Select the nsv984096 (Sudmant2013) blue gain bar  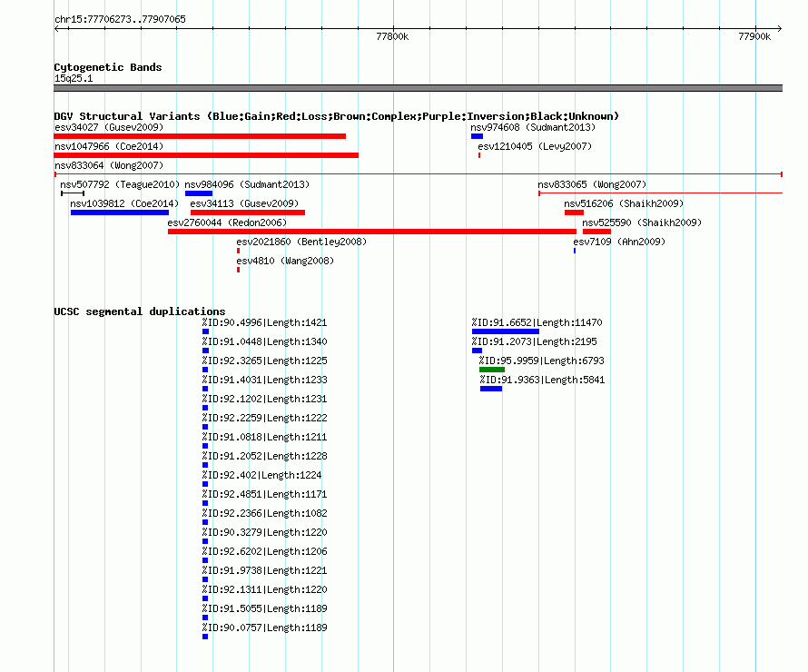point(199,193)
